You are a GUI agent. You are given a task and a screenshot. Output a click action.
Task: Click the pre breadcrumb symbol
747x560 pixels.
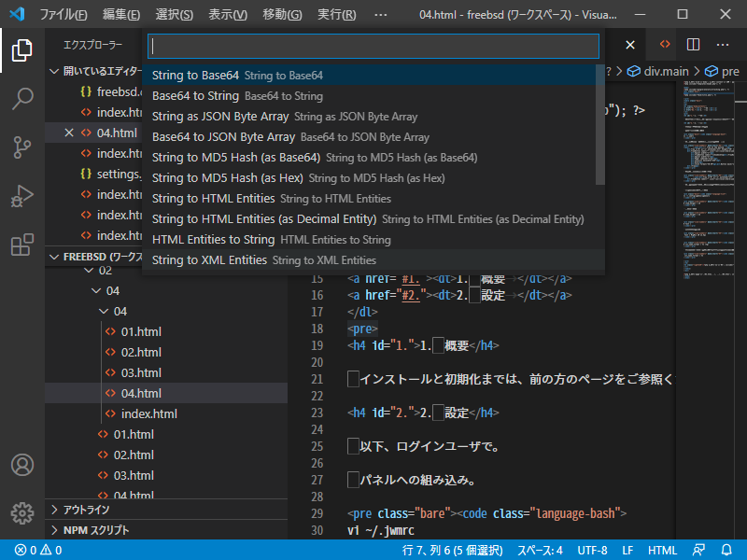pyautogui.click(x=723, y=72)
